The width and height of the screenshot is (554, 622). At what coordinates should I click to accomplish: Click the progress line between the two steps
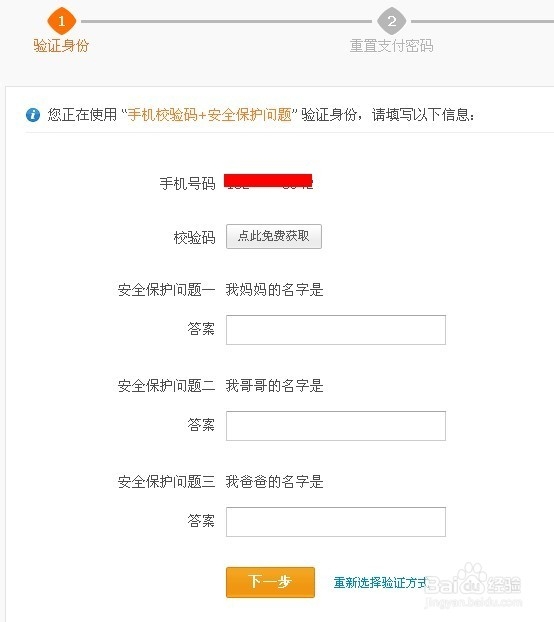pos(226,21)
